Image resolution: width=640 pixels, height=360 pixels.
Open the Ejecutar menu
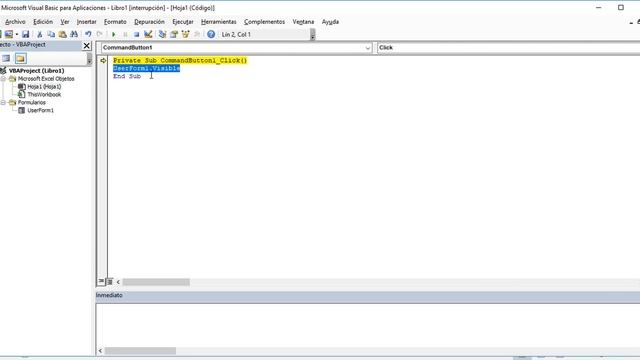tap(183, 22)
